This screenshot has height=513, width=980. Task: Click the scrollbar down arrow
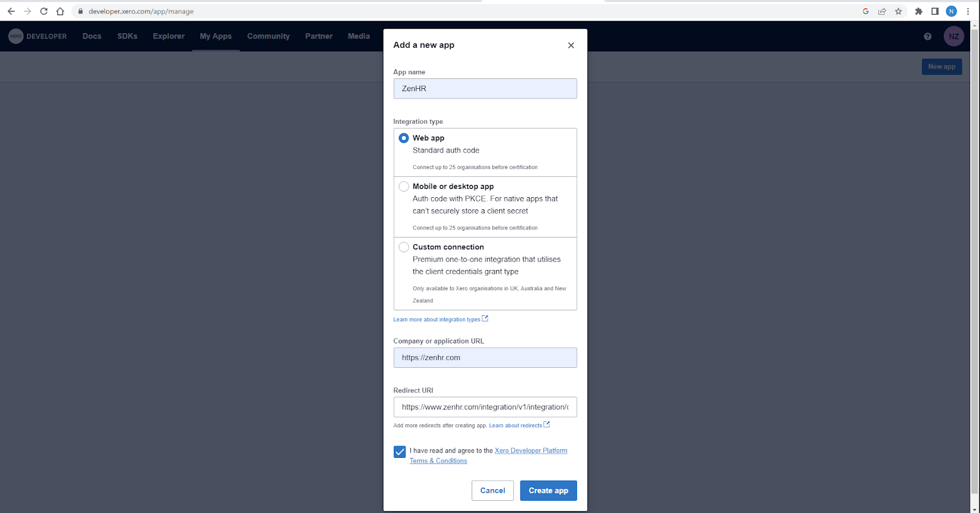[974, 509]
